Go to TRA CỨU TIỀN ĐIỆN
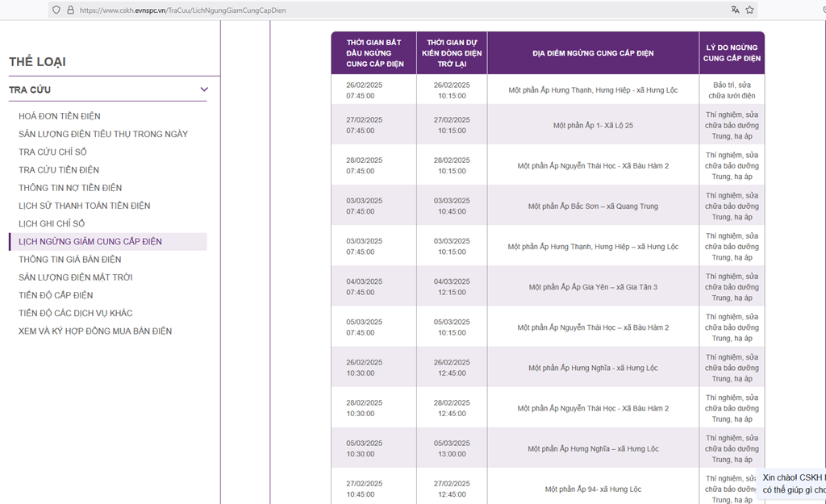The image size is (826, 504). point(59,170)
